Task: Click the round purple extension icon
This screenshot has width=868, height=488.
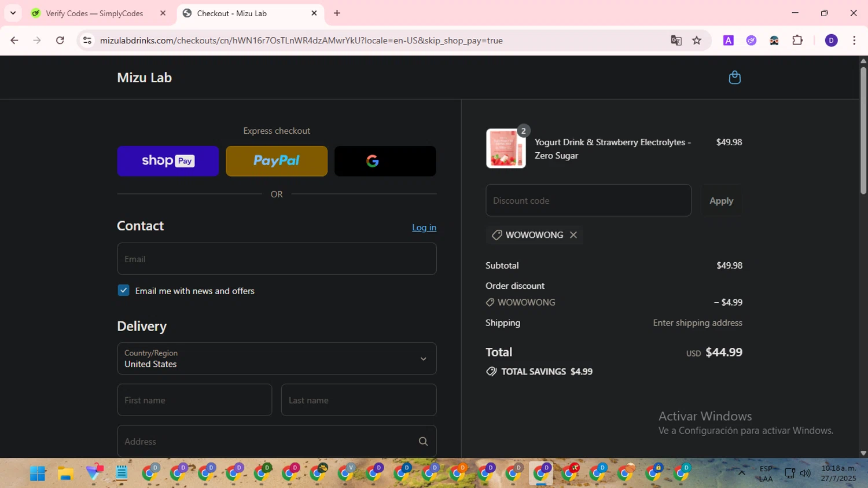Action: pos(751,41)
